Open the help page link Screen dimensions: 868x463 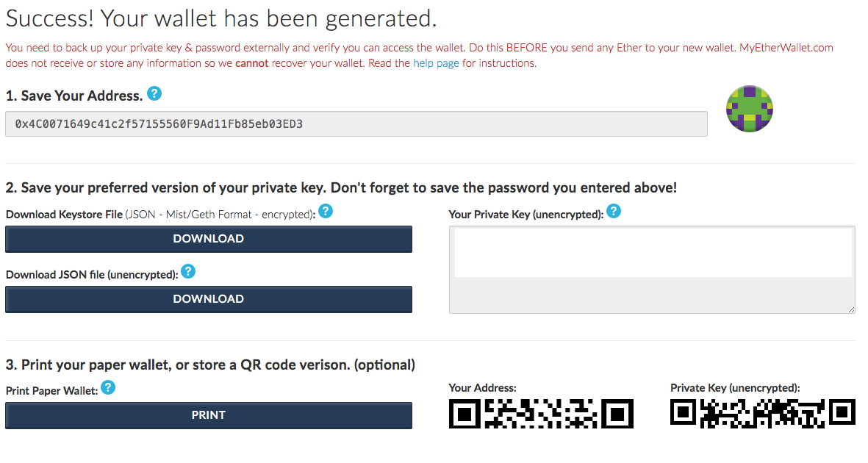437,63
